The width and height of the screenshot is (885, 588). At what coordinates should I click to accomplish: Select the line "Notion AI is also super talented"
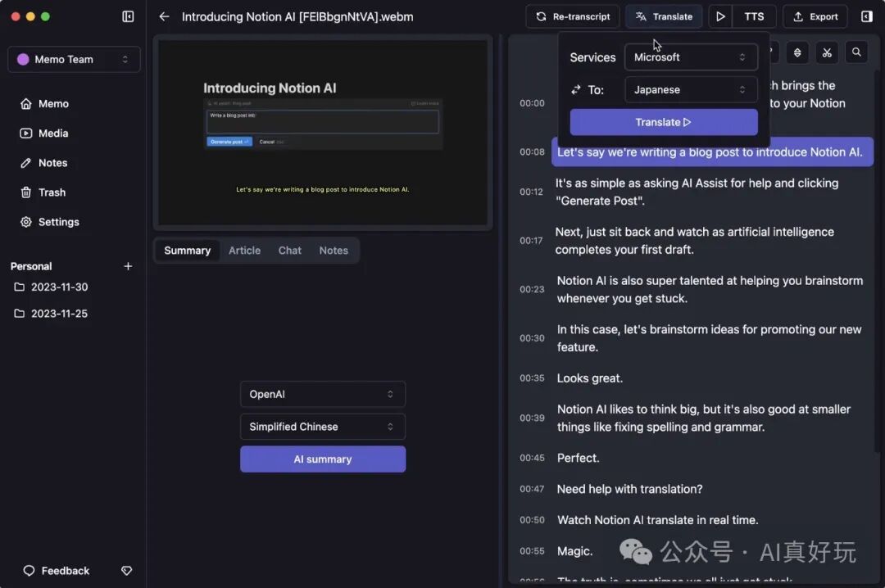click(x=710, y=289)
